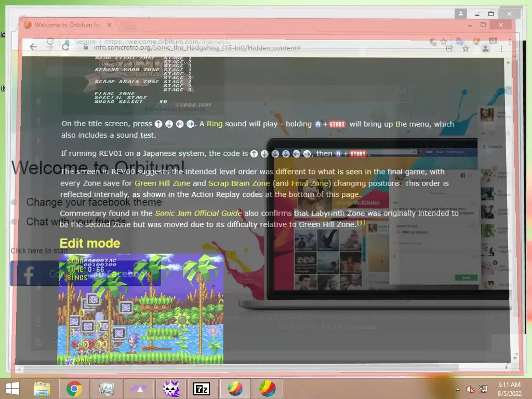Click the muted volume tray icon
Viewport: 532px width, 399px height.
click(x=471, y=389)
